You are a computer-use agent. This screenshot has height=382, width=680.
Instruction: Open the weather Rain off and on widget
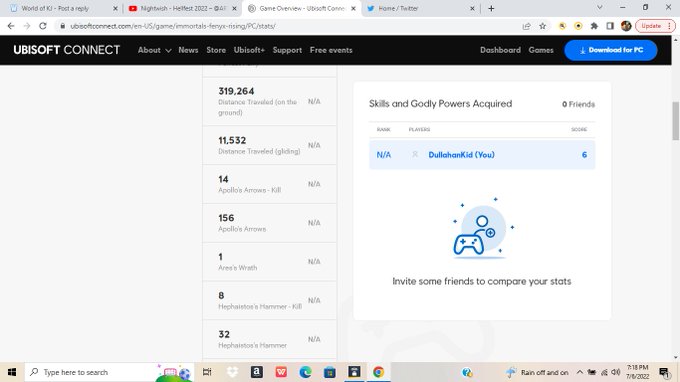click(537, 372)
